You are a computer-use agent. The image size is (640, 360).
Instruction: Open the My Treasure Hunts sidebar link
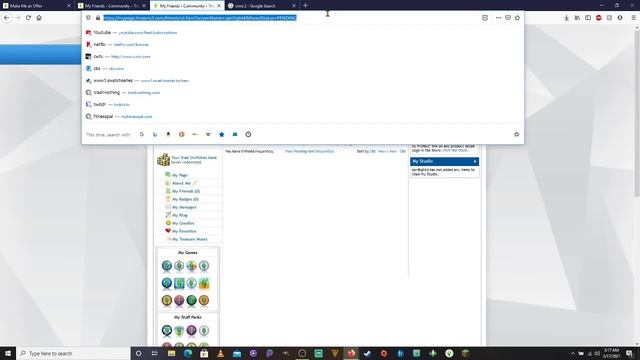tap(189, 239)
